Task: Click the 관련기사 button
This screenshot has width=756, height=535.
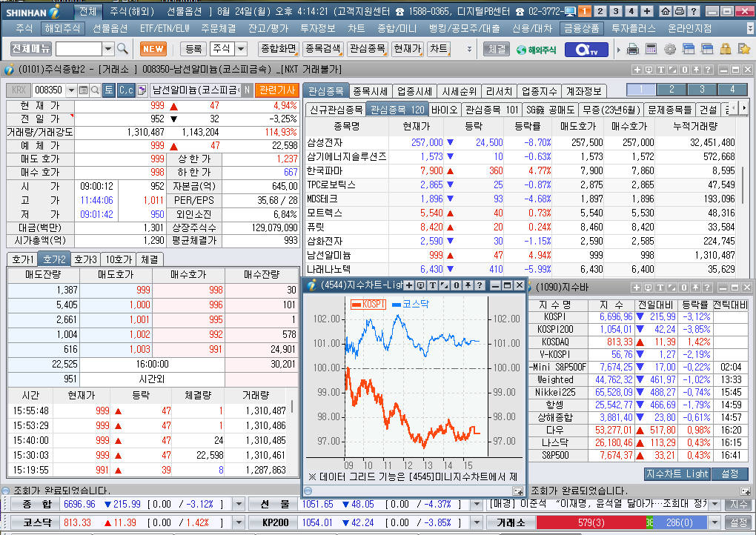Action: pos(276,90)
